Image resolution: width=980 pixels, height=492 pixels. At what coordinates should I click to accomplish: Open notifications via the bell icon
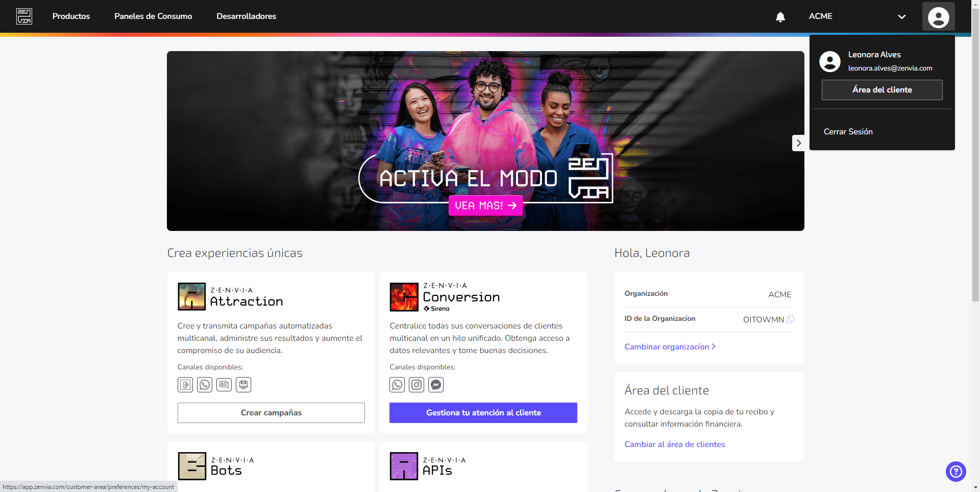coord(780,16)
